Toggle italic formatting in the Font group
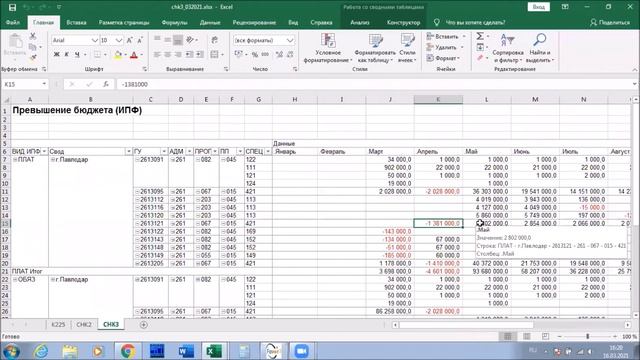 (x=67, y=54)
